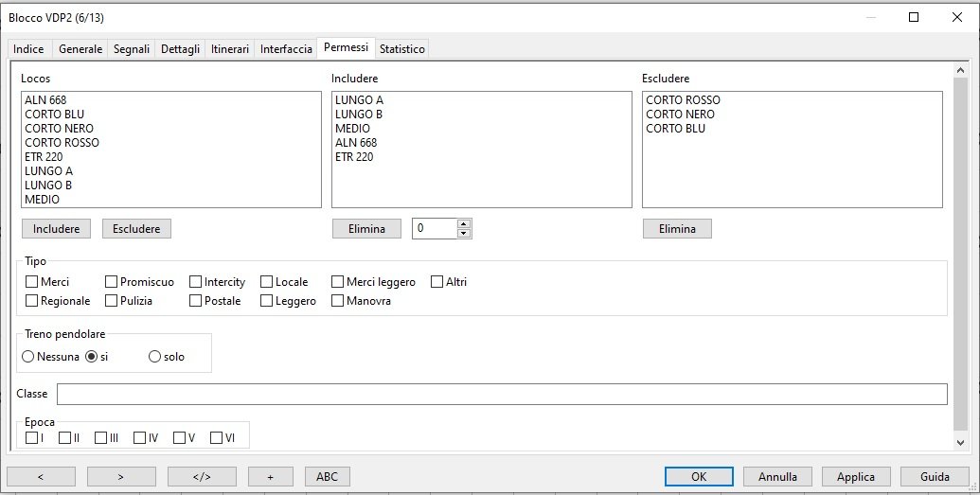980x495 pixels.
Task: Click the Includere button under Locos
Action: [x=57, y=229]
